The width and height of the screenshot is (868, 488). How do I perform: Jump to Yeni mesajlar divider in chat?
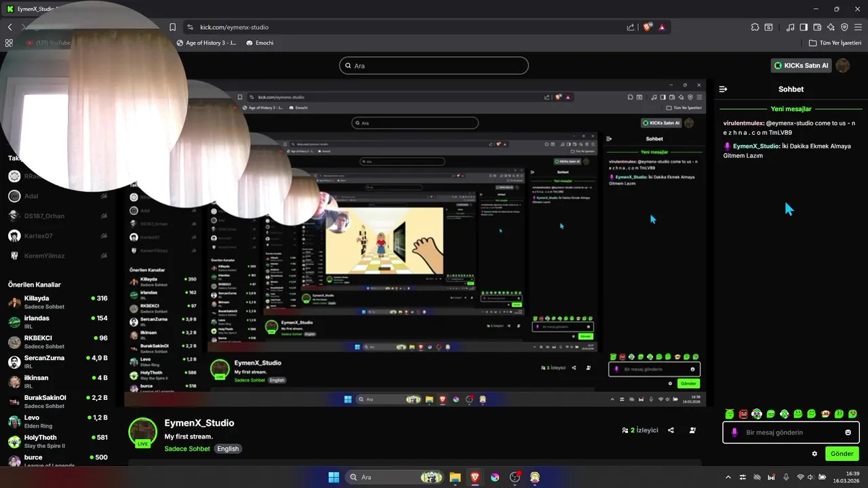click(x=791, y=108)
